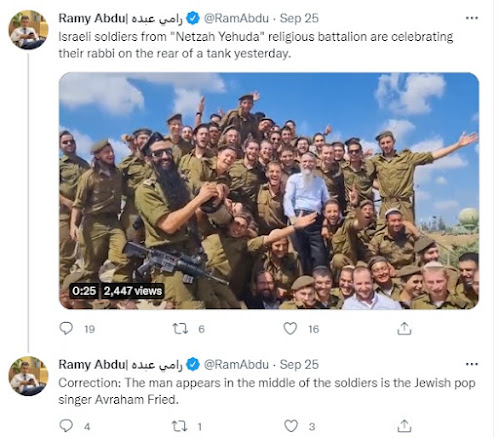499x438 pixels.
Task: Click the verified badge on first tweet
Action: [x=192, y=18]
